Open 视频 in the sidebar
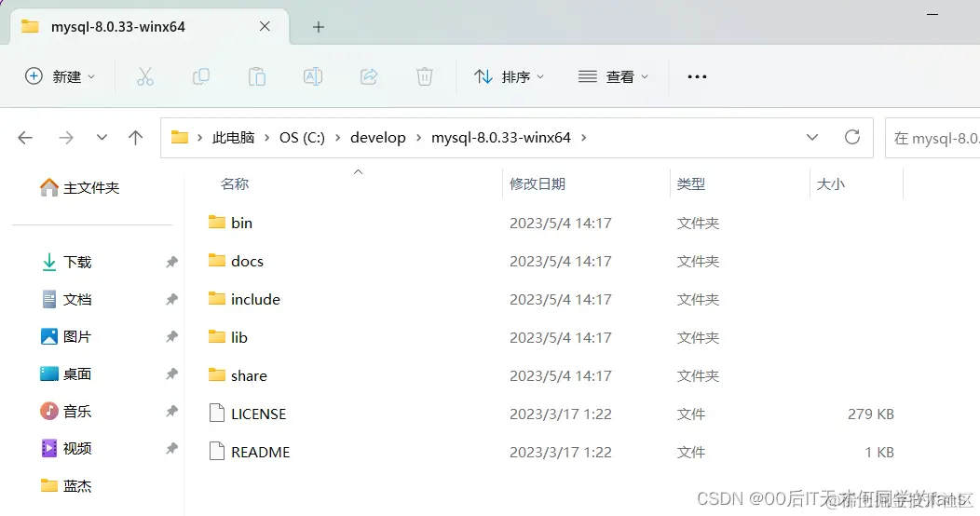Image resolution: width=980 pixels, height=516 pixels. point(66,449)
